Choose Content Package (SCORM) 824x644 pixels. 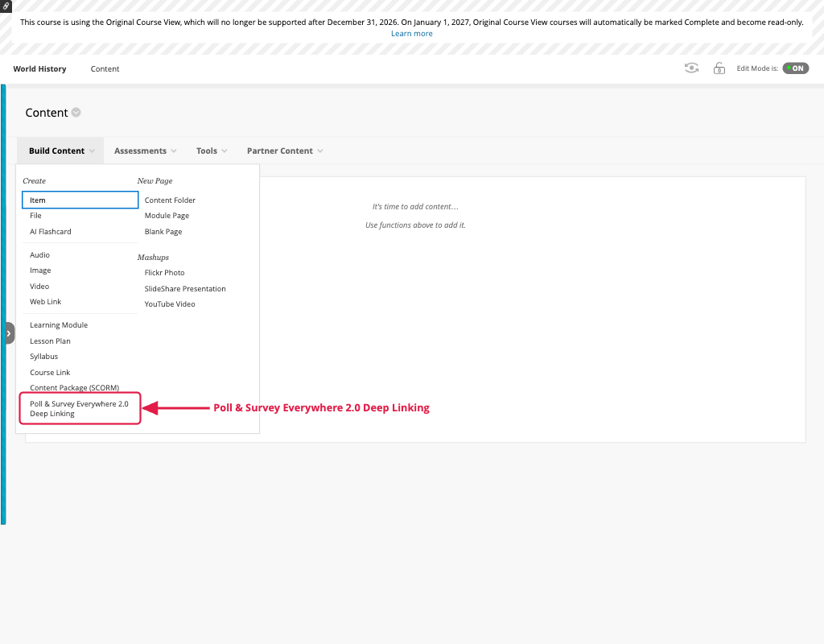tap(75, 387)
